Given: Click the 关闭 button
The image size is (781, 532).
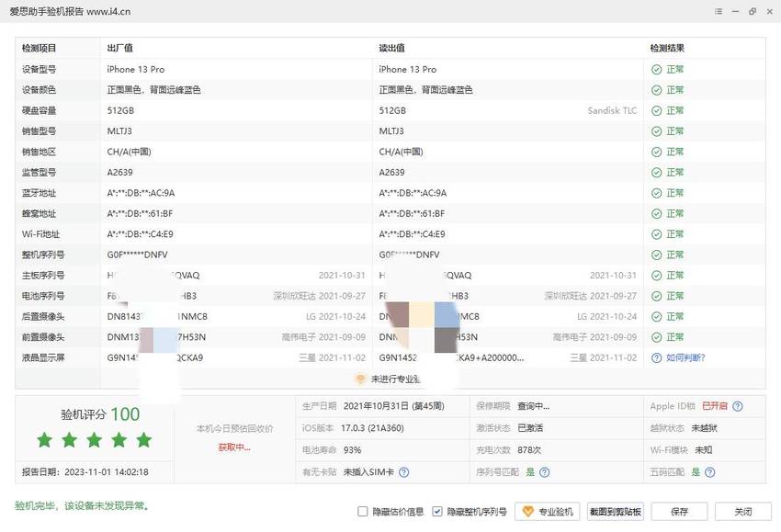Looking at the screenshot, I should (742, 511).
